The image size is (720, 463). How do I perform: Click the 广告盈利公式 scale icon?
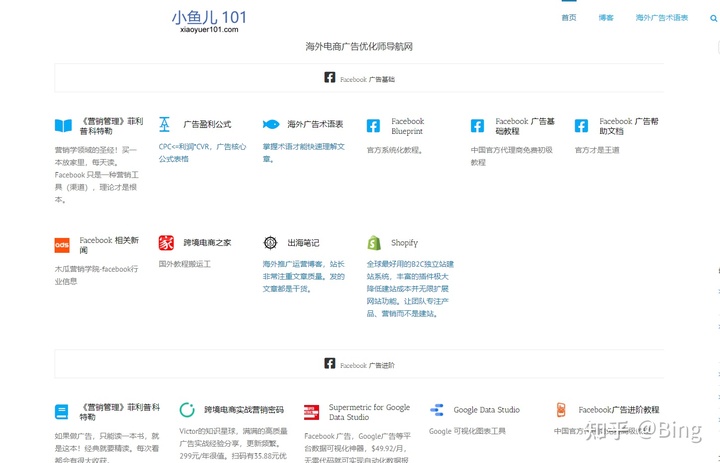coord(164,124)
